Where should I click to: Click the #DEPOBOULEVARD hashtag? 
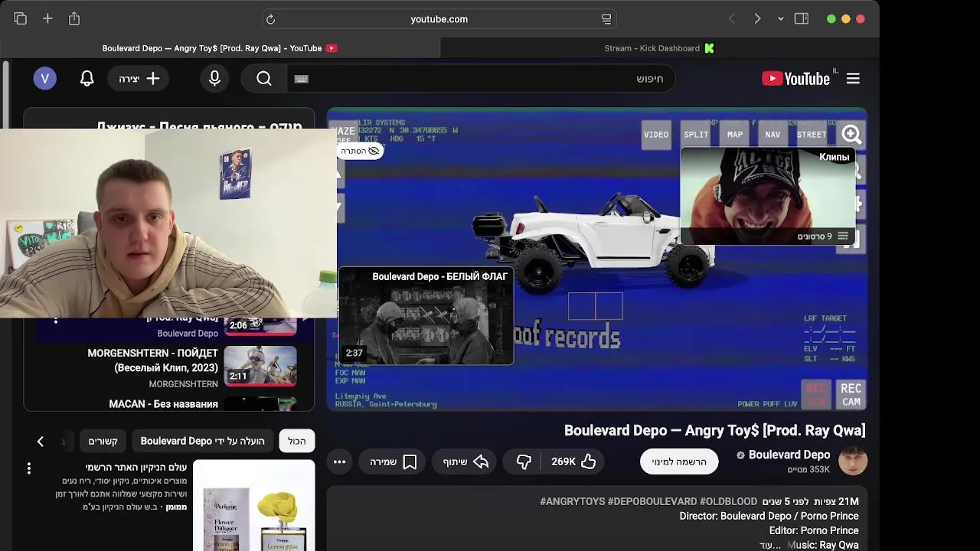click(x=652, y=501)
